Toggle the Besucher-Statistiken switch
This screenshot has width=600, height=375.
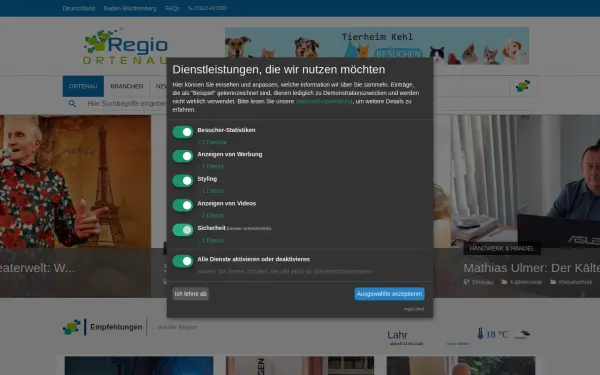click(x=183, y=132)
